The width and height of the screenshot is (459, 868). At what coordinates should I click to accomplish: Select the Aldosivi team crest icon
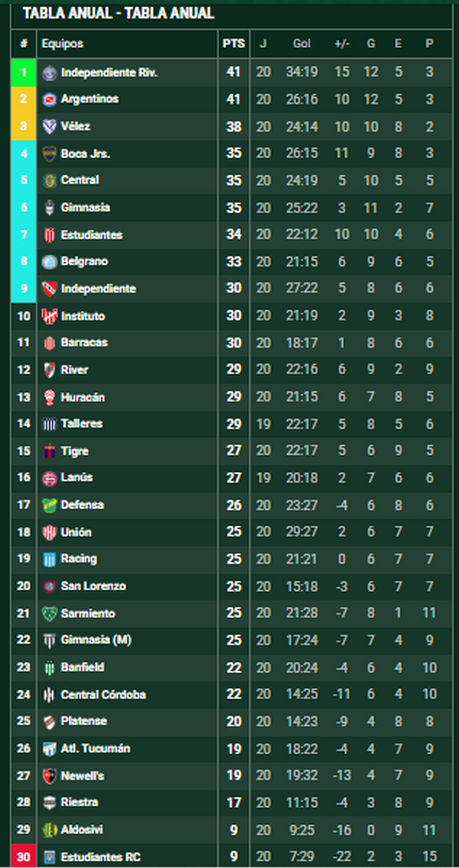coord(49,830)
